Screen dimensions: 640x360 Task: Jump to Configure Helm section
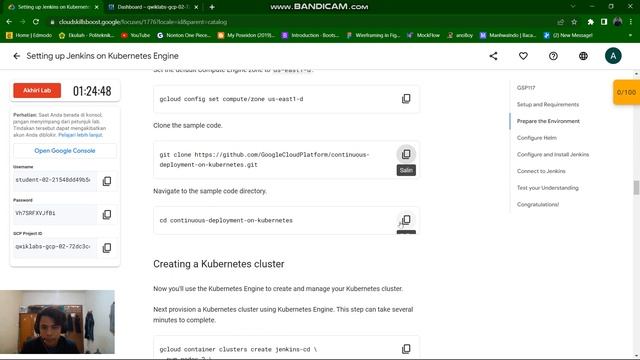[537, 138]
